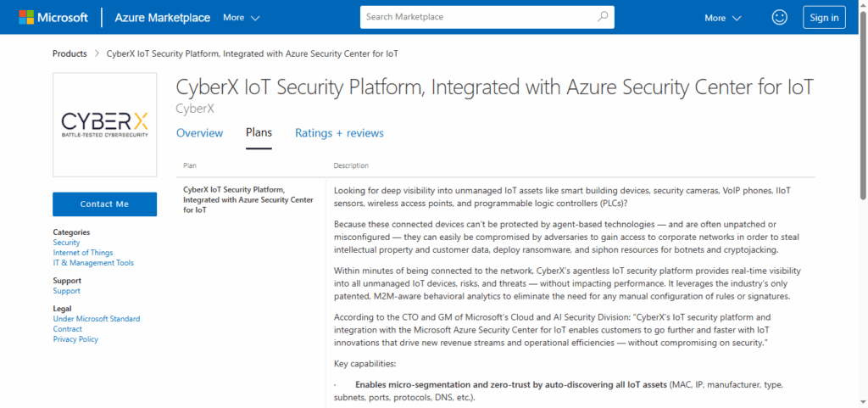Click the Support link
The width and height of the screenshot is (868, 408).
click(66, 291)
